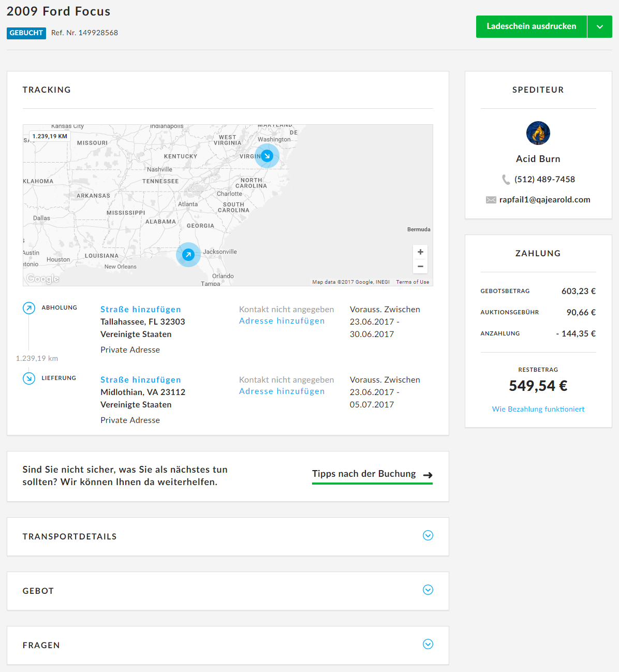This screenshot has height=672, width=619.
Task: Click the Lieferung delivery arrow icon
Action: point(29,378)
